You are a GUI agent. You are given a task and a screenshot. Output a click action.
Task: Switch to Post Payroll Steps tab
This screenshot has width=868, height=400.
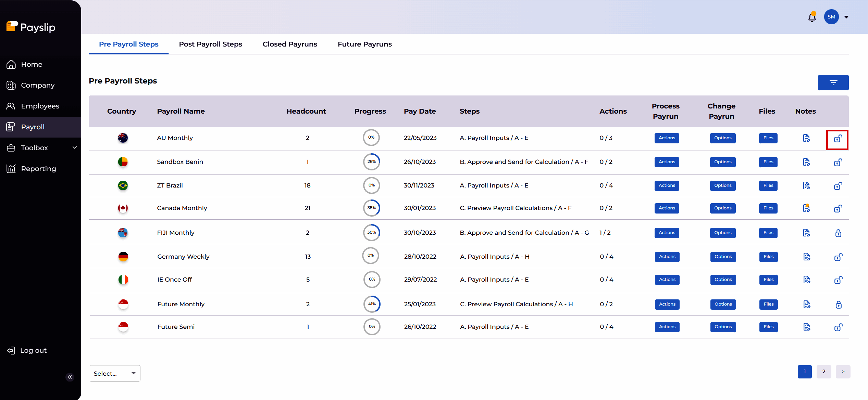click(x=210, y=44)
